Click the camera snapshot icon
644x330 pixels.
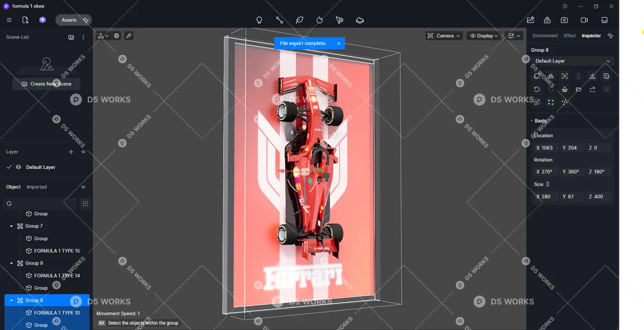(564, 20)
